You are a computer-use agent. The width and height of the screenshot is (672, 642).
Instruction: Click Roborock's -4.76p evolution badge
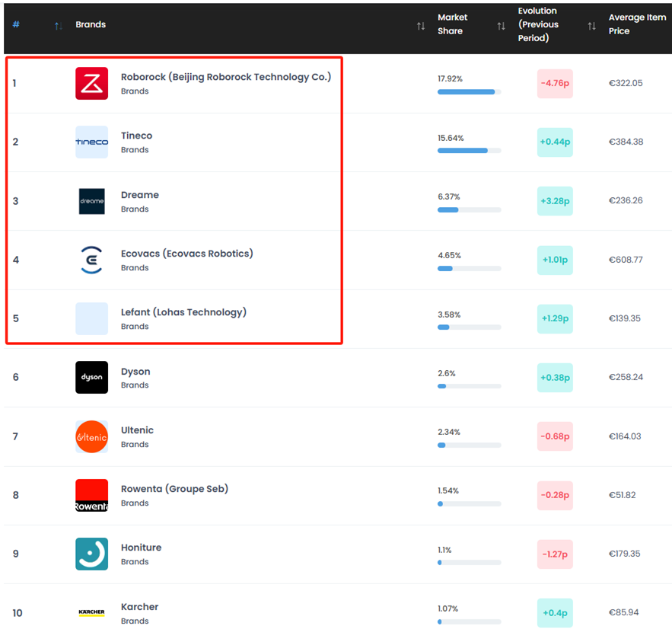[554, 83]
